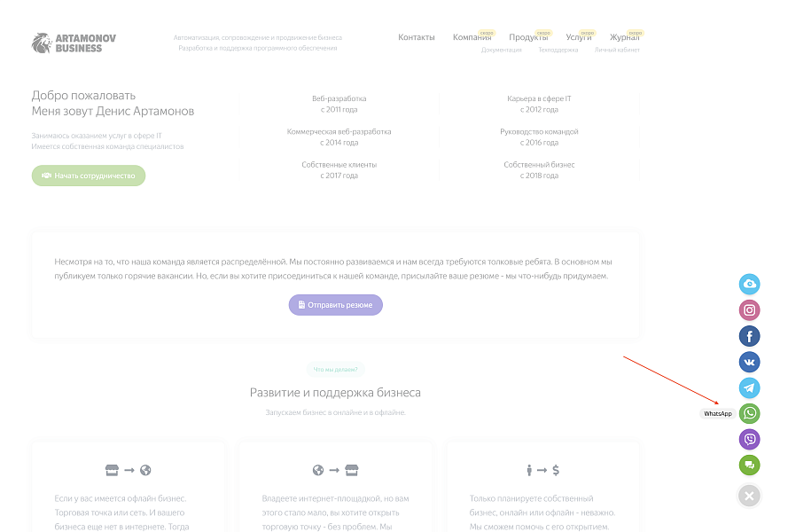Open the 'Документация' link
Screen dimensions: 788x532
tap(501, 50)
